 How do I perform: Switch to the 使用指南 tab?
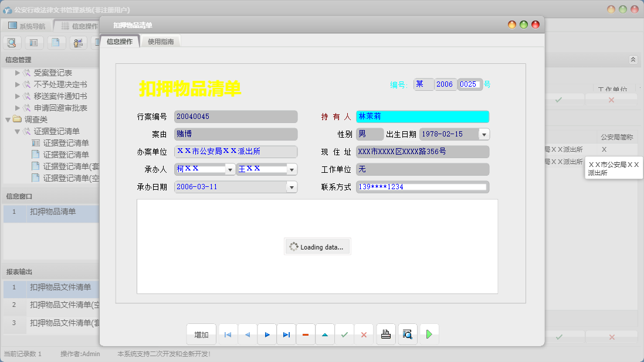161,42
